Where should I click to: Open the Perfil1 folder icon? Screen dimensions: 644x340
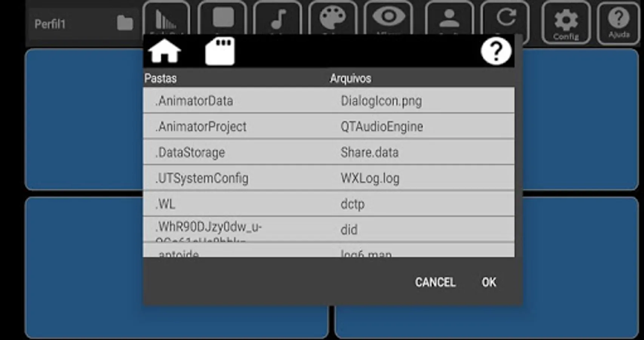[x=125, y=23]
